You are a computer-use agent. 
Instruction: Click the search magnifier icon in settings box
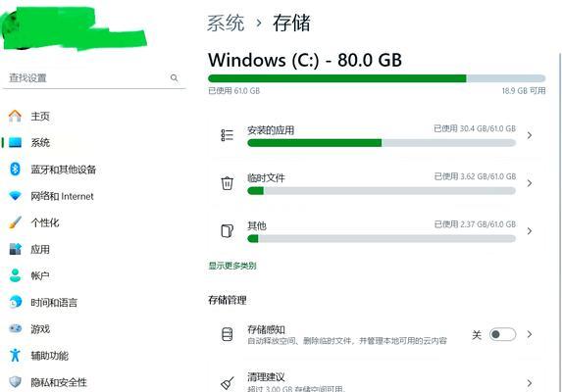(175, 77)
